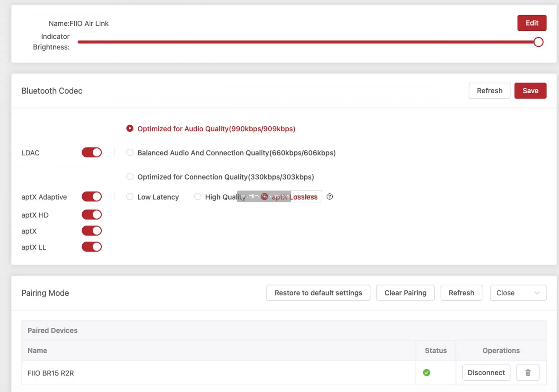This screenshot has height=392, width=559.
Task: Open the aptX Lossless help question mark
Action: pyautogui.click(x=330, y=196)
